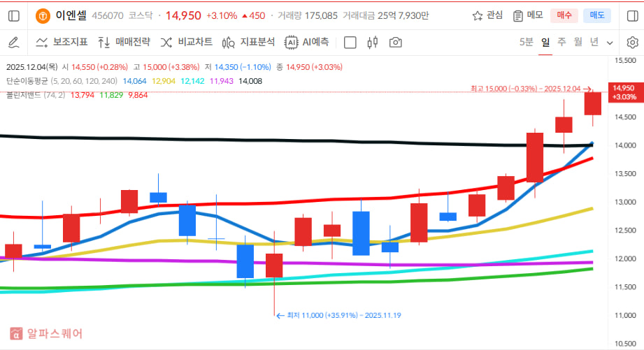Image resolution: width=644 pixels, height=350 pixels.
Task: Take chart snapshot with camera icon
Action: pos(396,43)
